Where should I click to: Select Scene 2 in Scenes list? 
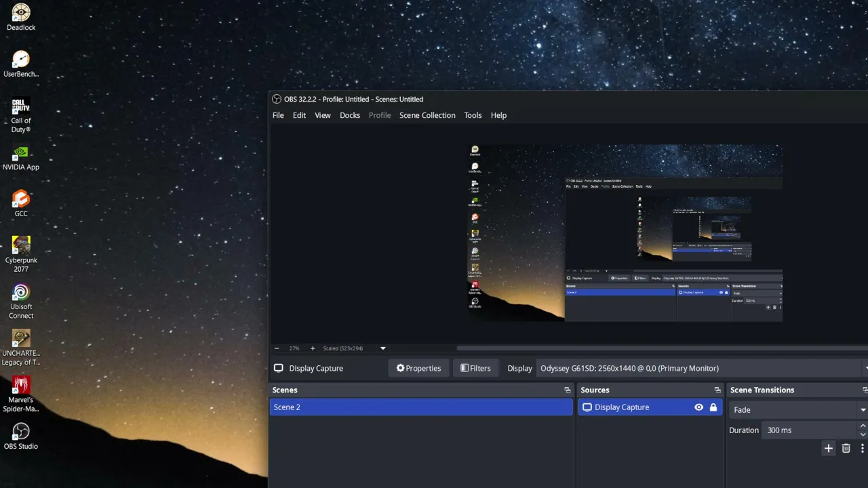pos(421,407)
